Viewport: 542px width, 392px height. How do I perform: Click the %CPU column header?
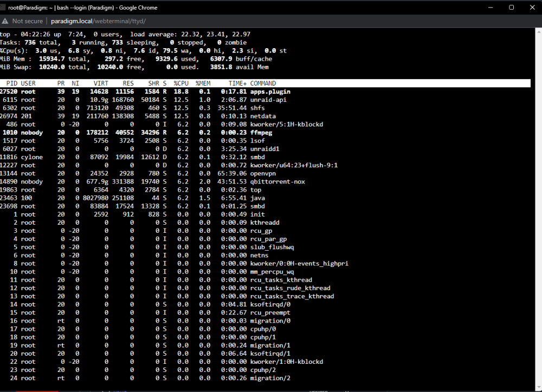pyautogui.click(x=181, y=83)
